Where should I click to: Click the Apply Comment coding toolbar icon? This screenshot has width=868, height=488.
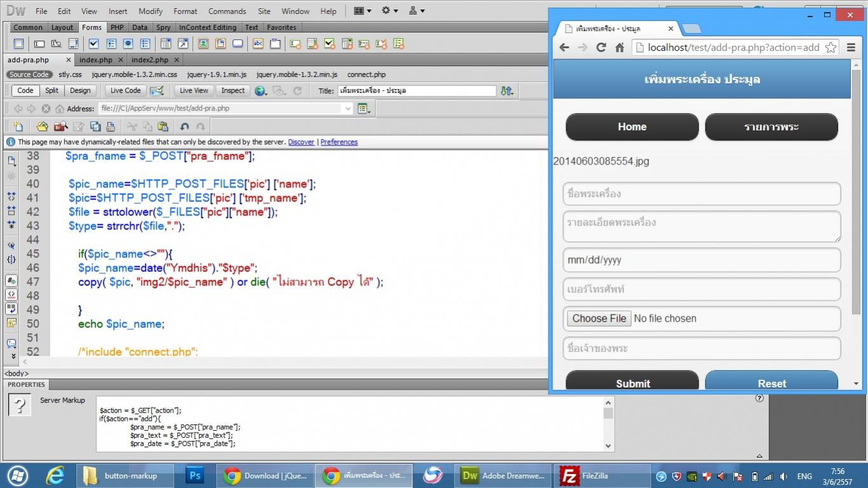11,343
